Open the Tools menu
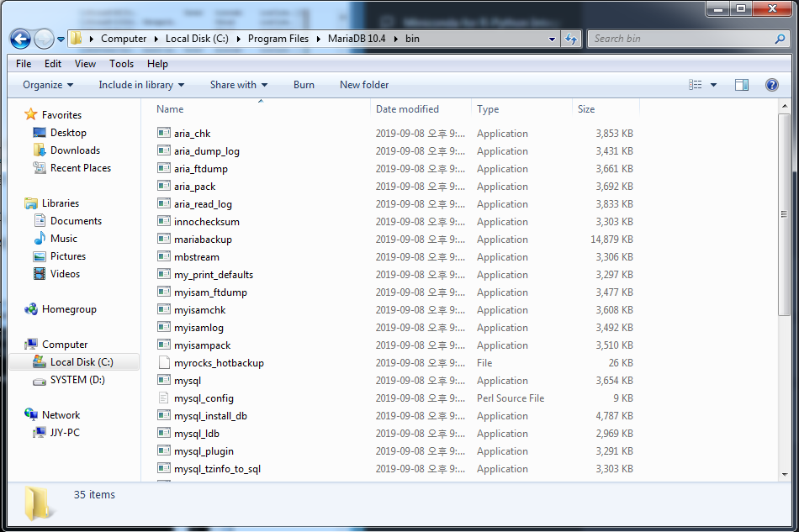The width and height of the screenshot is (799, 532). 121,64
